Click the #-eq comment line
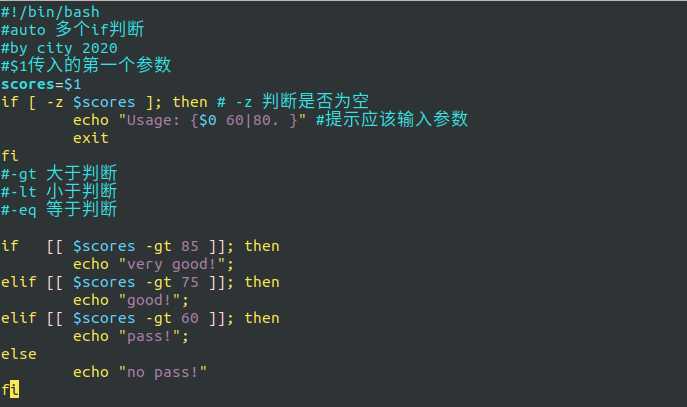Screen dimensions: 687x407 (x=59, y=209)
